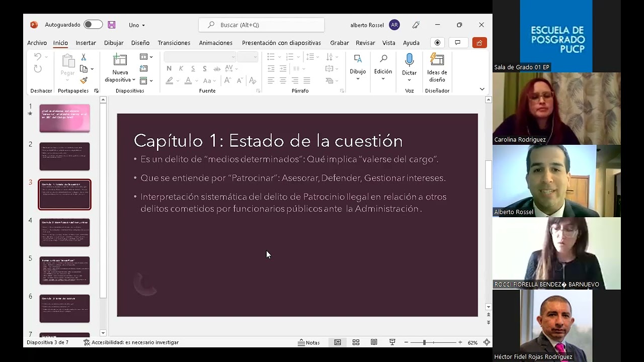Open the Presentación con diapositivas tab
The height and width of the screenshot is (362, 644).
pyautogui.click(x=281, y=43)
